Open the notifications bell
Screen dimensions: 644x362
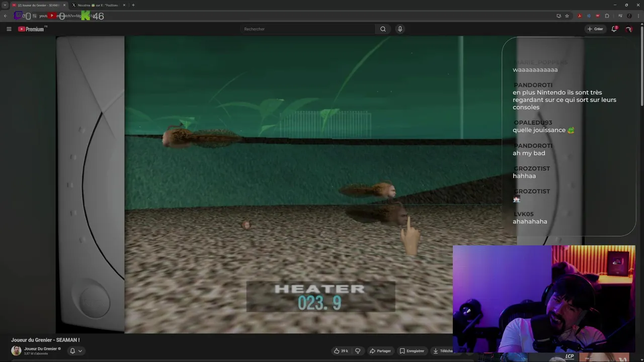(x=614, y=29)
